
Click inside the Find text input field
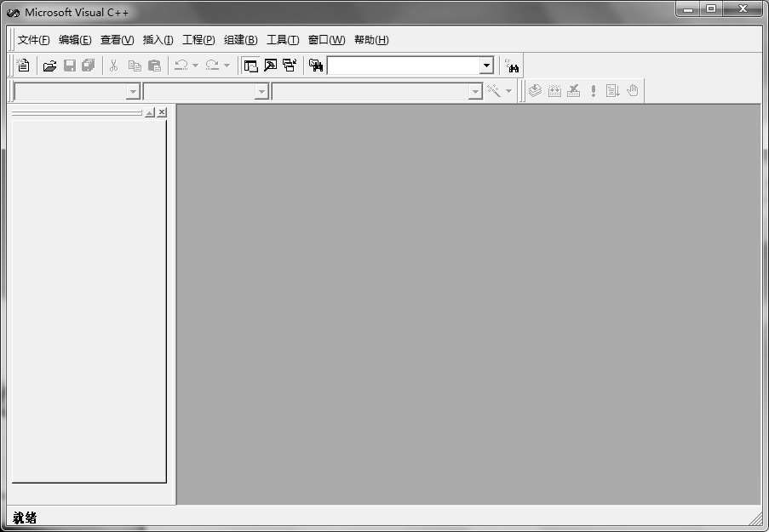pos(404,66)
